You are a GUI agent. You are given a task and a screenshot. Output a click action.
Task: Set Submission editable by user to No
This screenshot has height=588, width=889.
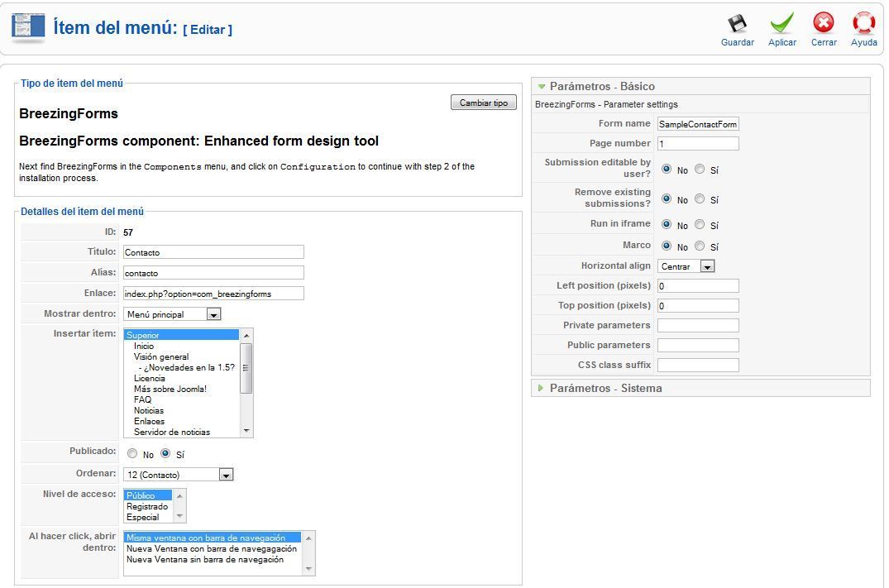[667, 169]
